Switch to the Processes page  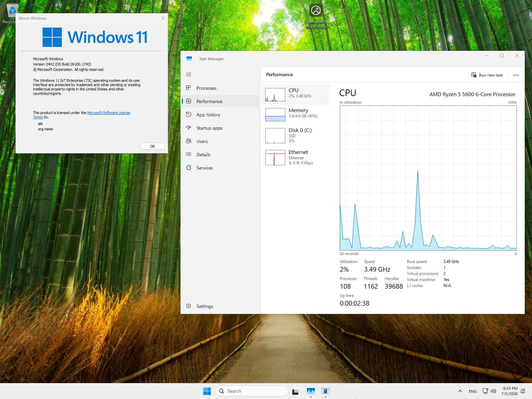220,88
